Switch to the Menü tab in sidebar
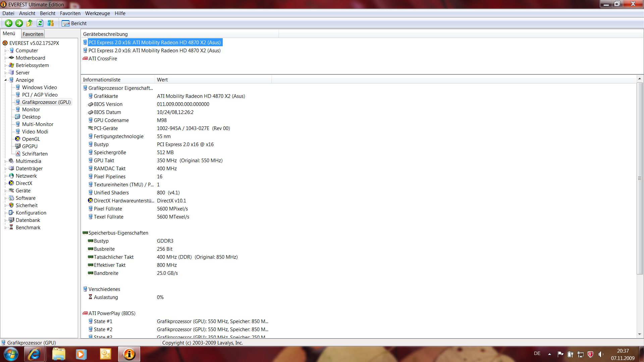The width and height of the screenshot is (644, 362). coord(9,34)
